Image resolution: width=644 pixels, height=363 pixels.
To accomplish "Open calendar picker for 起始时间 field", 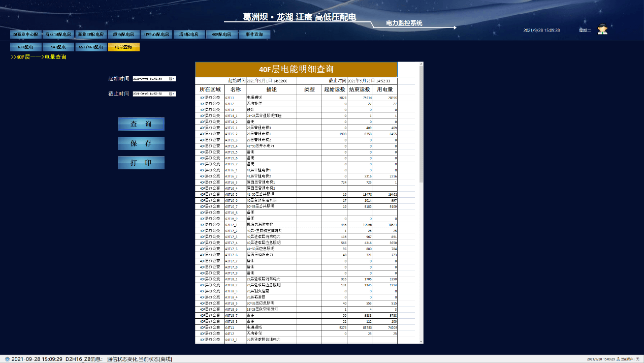I will [173, 79].
